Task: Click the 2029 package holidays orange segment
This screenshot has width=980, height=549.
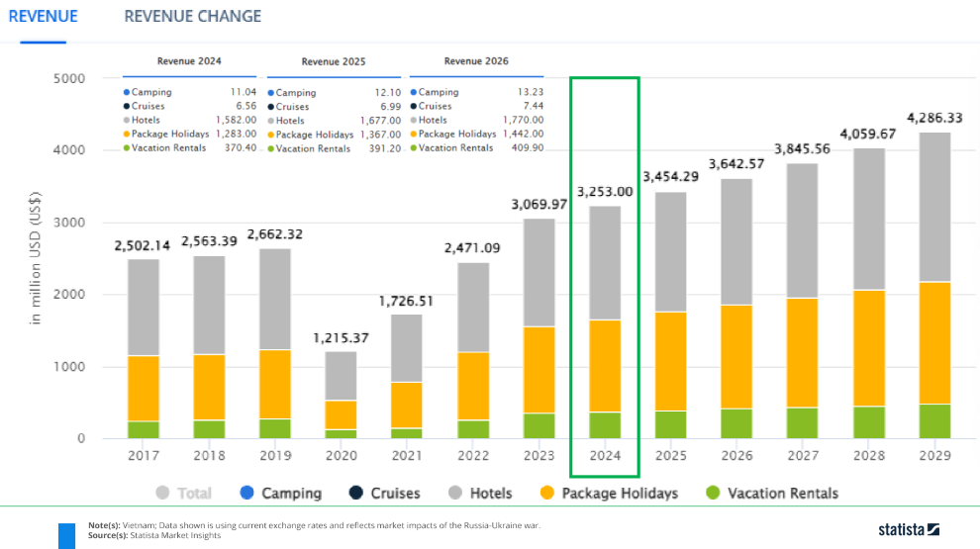Action: (x=934, y=343)
